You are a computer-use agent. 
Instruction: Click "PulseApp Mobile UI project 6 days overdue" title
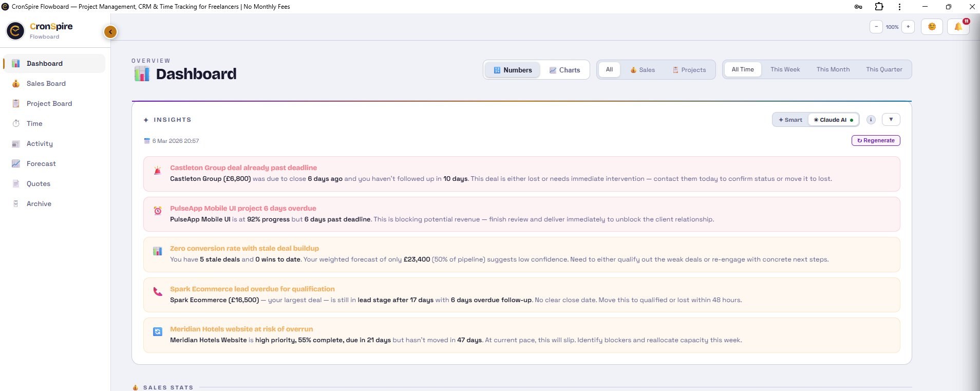[x=243, y=208]
